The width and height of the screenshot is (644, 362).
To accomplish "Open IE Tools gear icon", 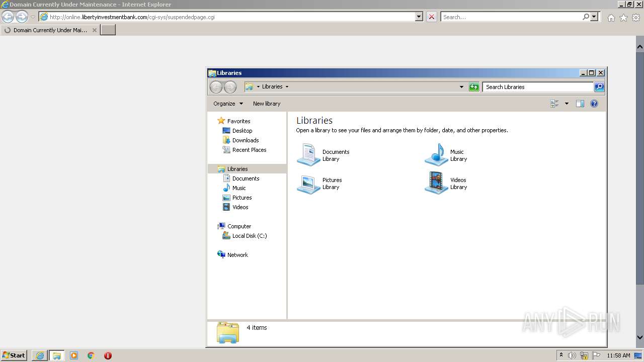I will (x=636, y=18).
